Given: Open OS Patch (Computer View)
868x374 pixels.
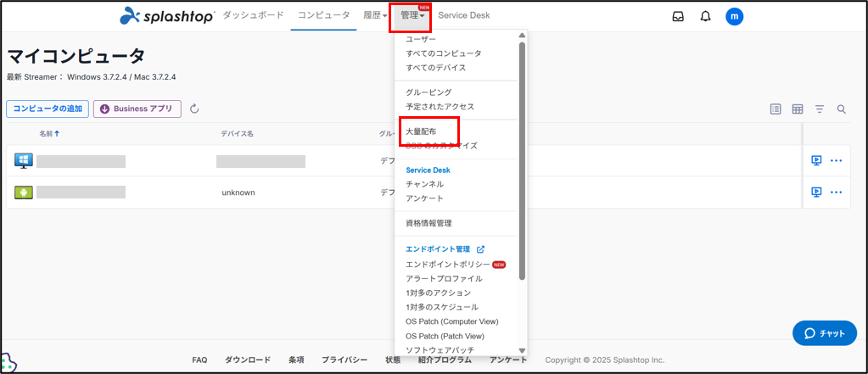Looking at the screenshot, I should pos(451,321).
